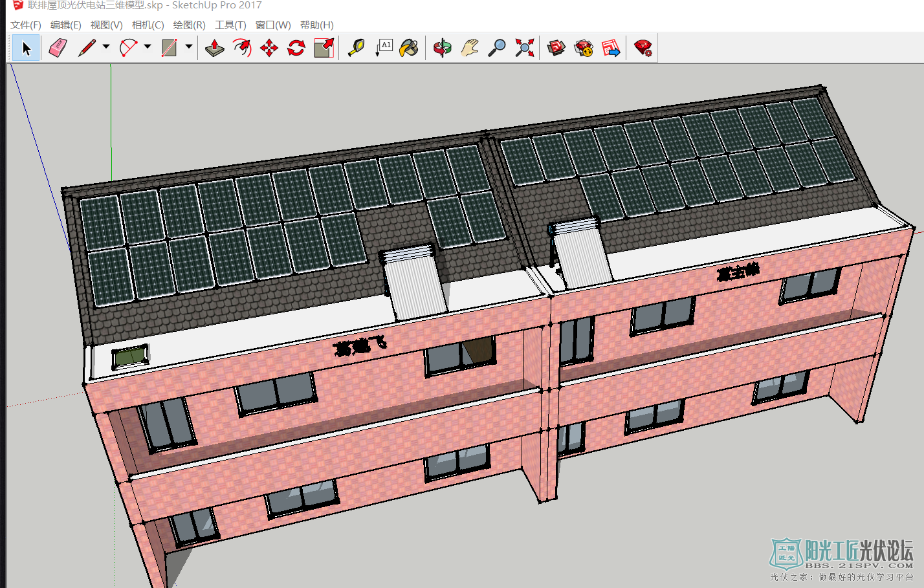This screenshot has height=588, width=924.
Task: Click the SketchUp app icon in title bar
Action: point(17,5)
